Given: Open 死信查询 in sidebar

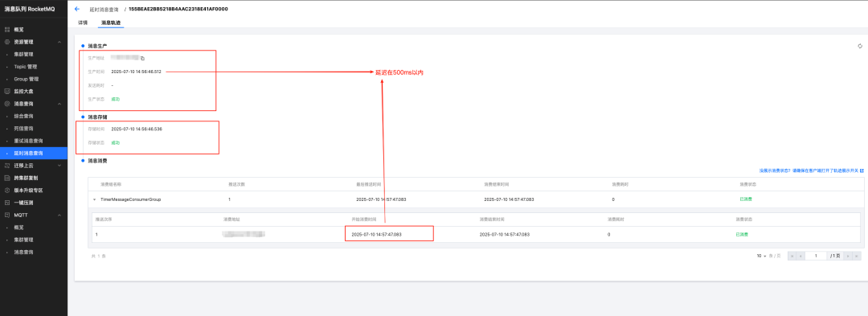Looking at the screenshot, I should (24, 128).
